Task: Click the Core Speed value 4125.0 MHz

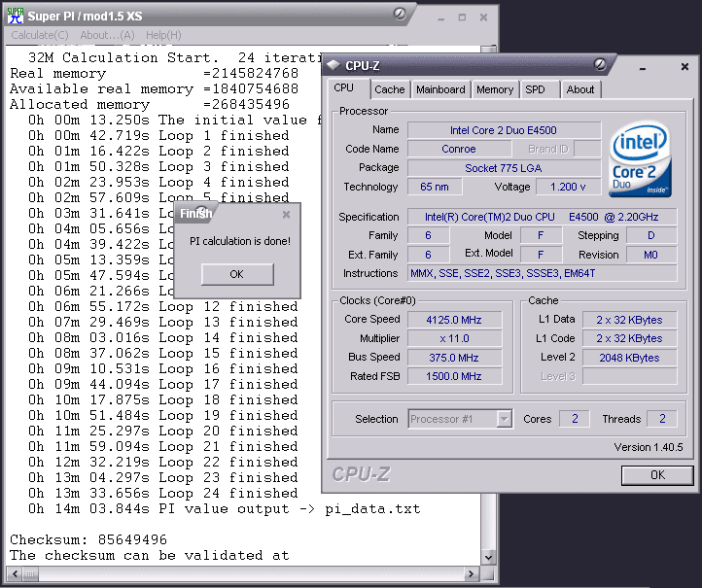Action: point(454,320)
